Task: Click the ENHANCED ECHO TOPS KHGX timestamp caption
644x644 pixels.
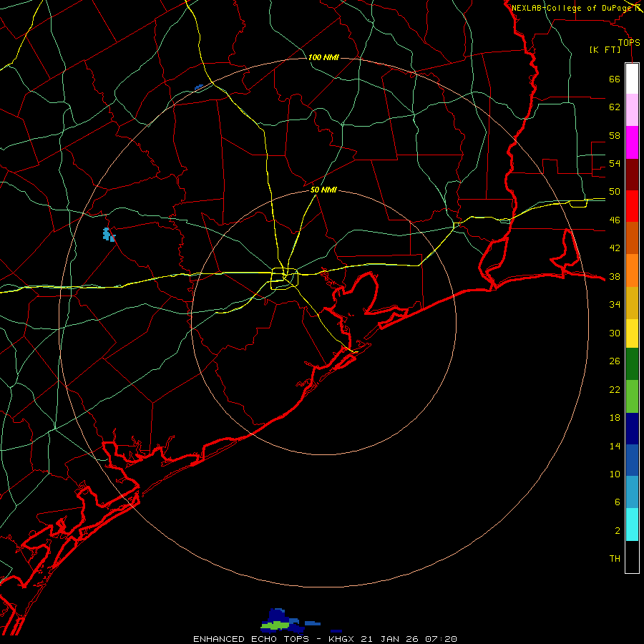Action: coord(325,639)
